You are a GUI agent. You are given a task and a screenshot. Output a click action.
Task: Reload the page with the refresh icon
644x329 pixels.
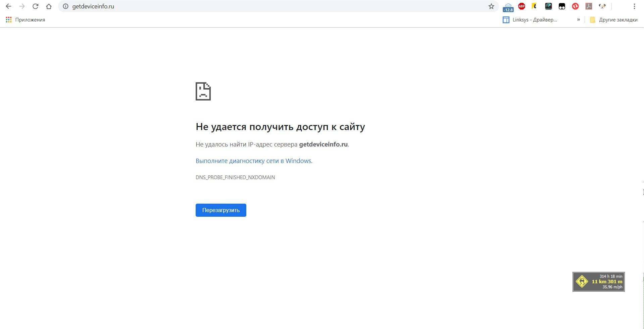pos(35,6)
